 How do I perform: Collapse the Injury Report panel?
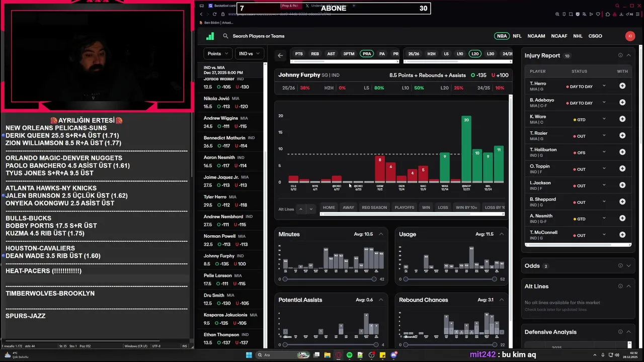tap(628, 55)
